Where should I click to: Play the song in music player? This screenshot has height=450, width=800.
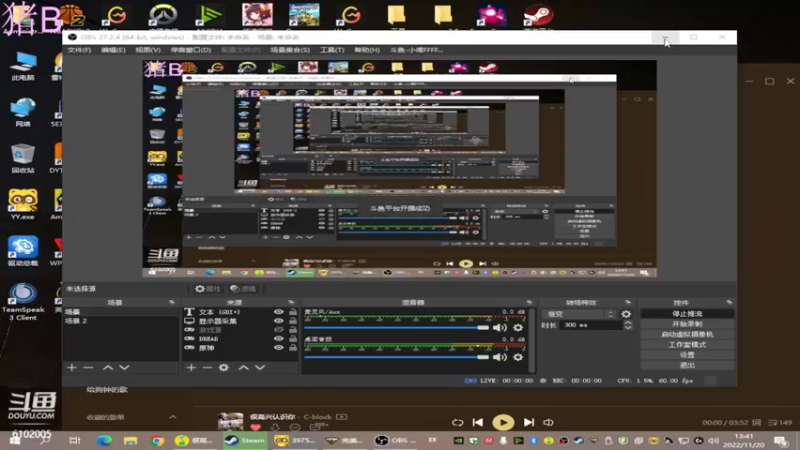click(x=503, y=422)
